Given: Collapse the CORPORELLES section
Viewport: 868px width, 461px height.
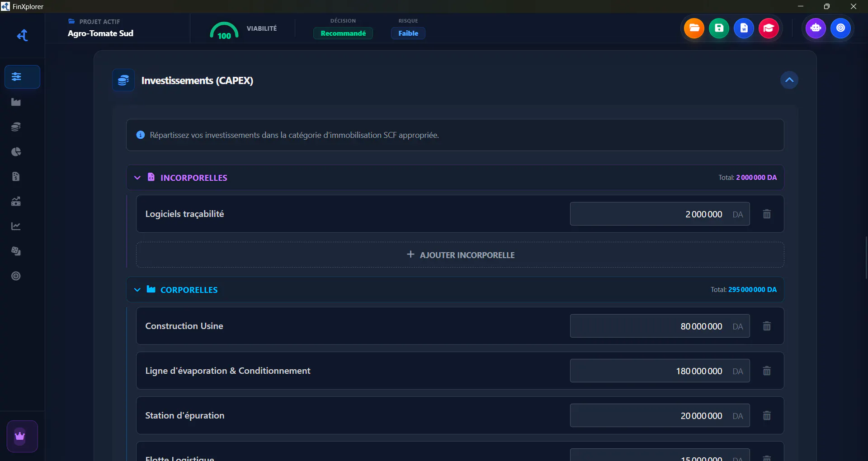Looking at the screenshot, I should pos(137,290).
